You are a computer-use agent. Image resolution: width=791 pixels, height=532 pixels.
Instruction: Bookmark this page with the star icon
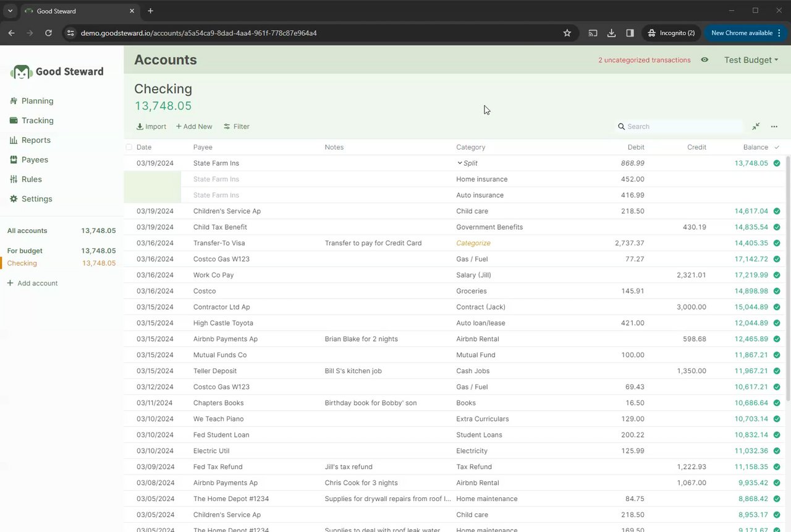567,33
